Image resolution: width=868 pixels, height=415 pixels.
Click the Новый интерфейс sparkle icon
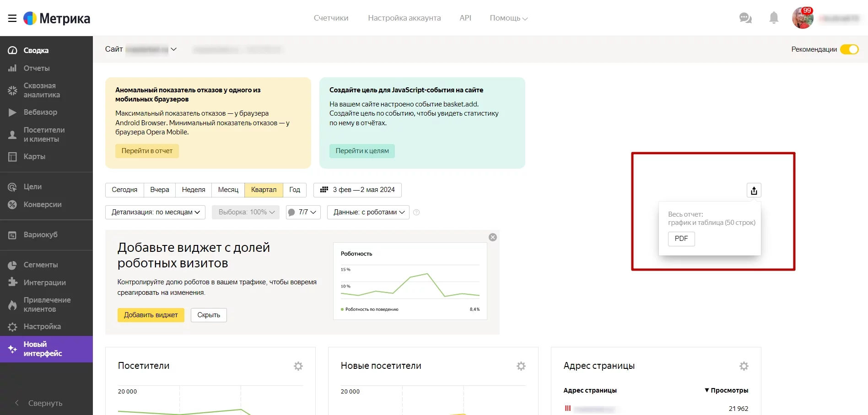click(12, 349)
